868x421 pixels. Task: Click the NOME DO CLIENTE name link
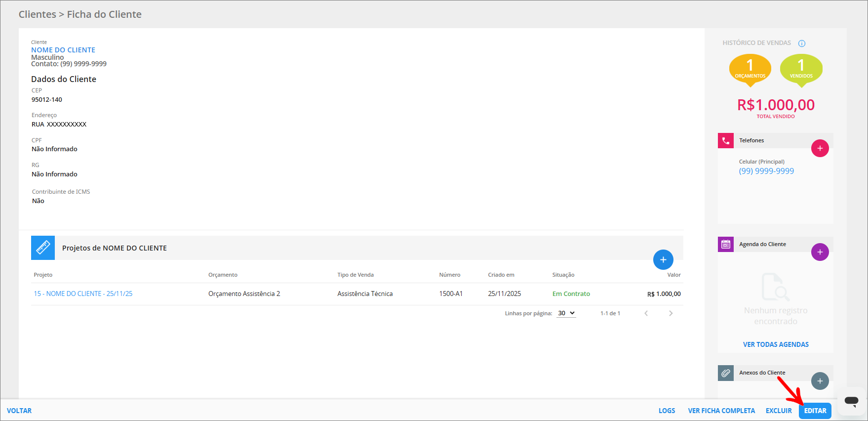tap(63, 50)
